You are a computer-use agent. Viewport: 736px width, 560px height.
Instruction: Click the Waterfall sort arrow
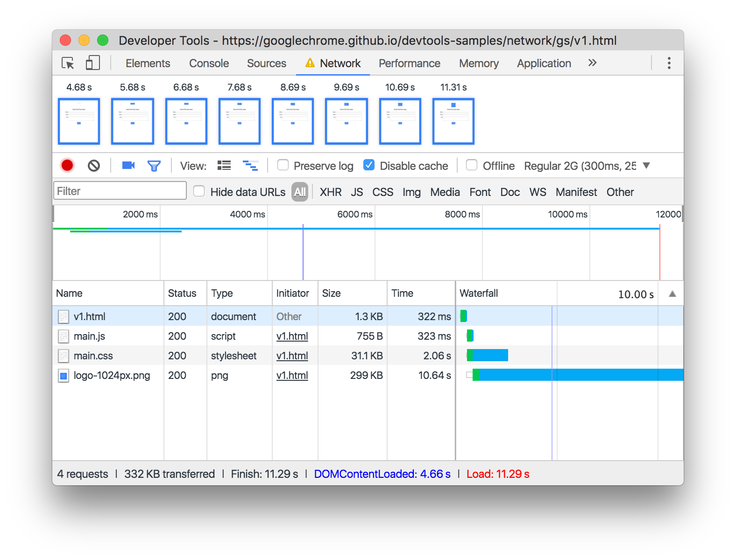(672, 294)
